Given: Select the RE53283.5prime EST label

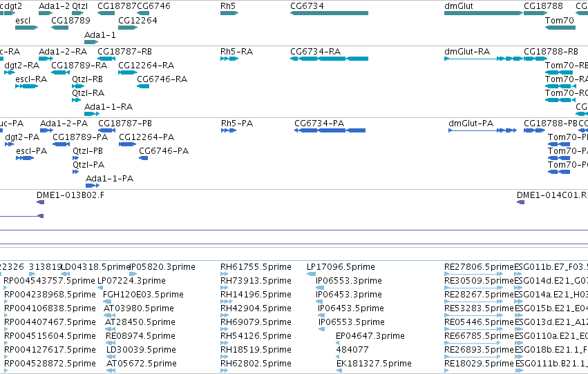Looking at the screenshot, I should [x=479, y=309].
